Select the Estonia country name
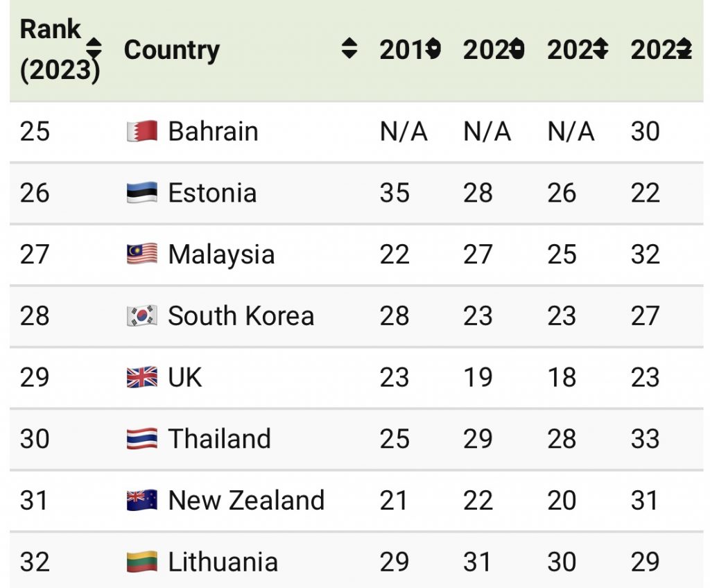 pyautogui.click(x=212, y=193)
